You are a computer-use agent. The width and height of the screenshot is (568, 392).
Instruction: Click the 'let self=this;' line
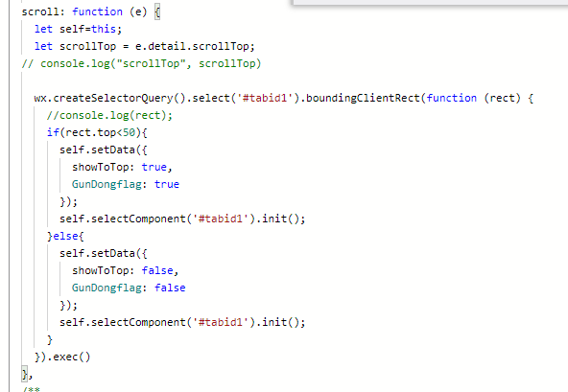click(x=78, y=29)
